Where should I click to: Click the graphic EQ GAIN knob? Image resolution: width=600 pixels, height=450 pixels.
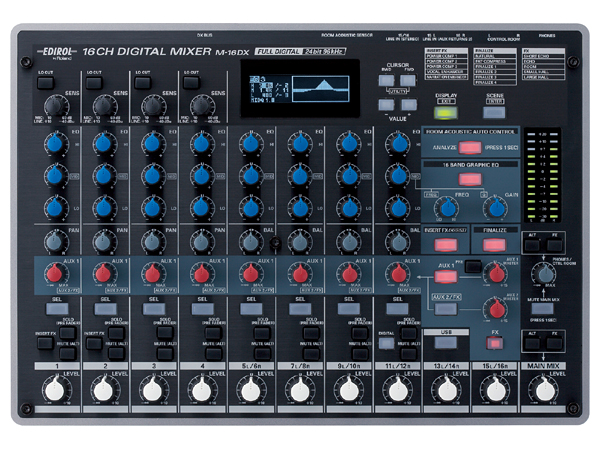point(496,209)
